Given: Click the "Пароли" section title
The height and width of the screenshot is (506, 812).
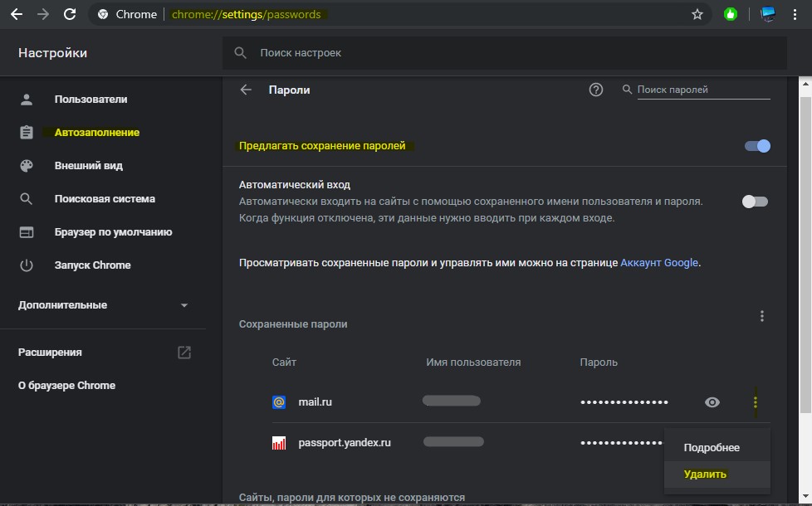Looking at the screenshot, I should (x=289, y=90).
